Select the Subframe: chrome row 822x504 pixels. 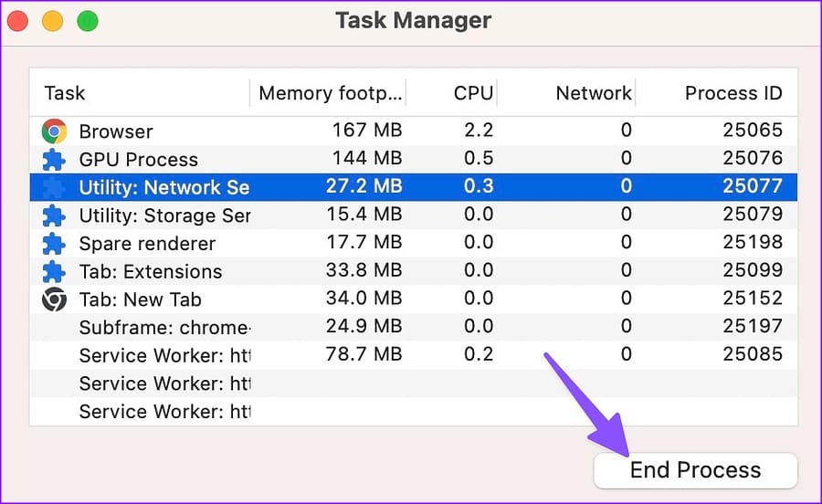pos(414,328)
